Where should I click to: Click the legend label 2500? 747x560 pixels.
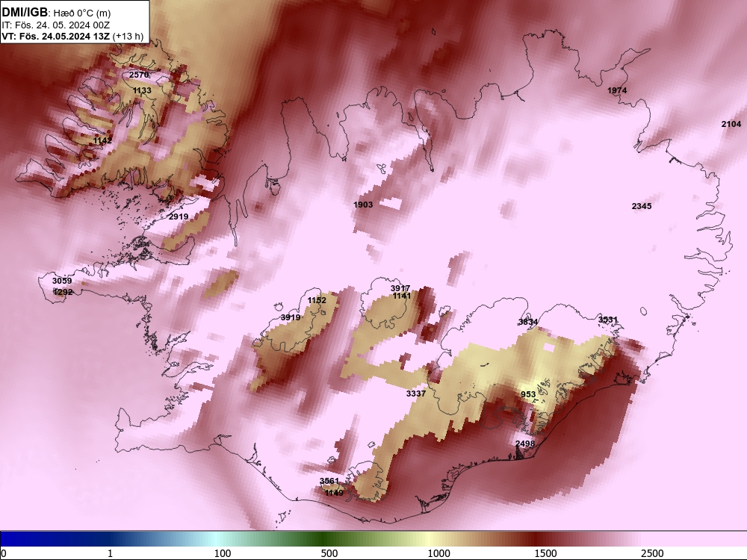(x=652, y=553)
